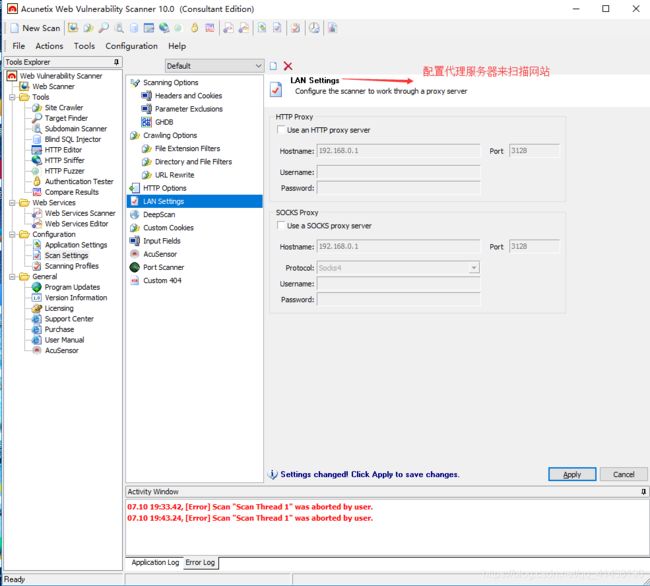Viewport: 650px width, 586px height.
Task: Click the New Scan button
Action: point(36,28)
